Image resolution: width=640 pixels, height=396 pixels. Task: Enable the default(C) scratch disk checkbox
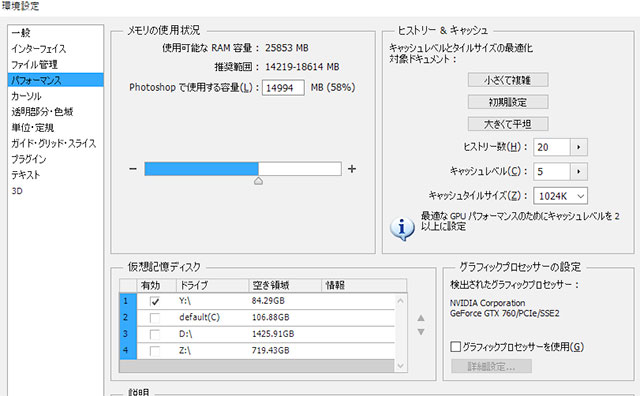[155, 318]
